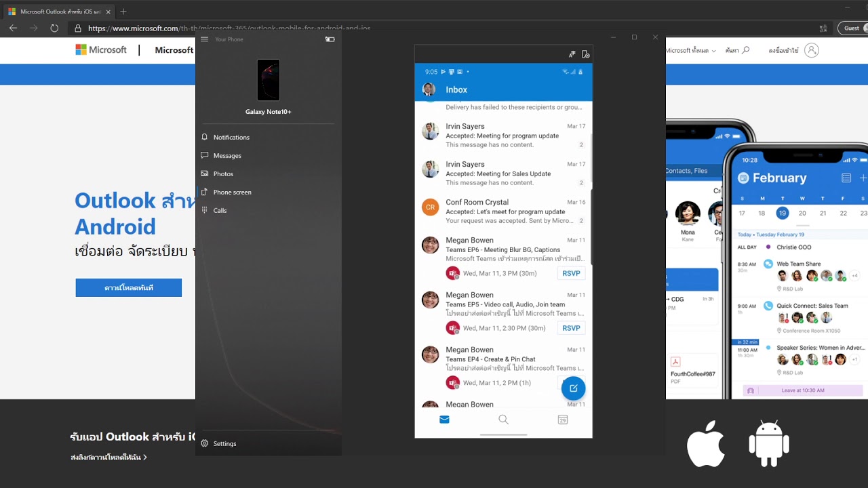This screenshot has width=868, height=488.
Task: Tap the profile avatar next to Inbox
Action: pos(429,89)
